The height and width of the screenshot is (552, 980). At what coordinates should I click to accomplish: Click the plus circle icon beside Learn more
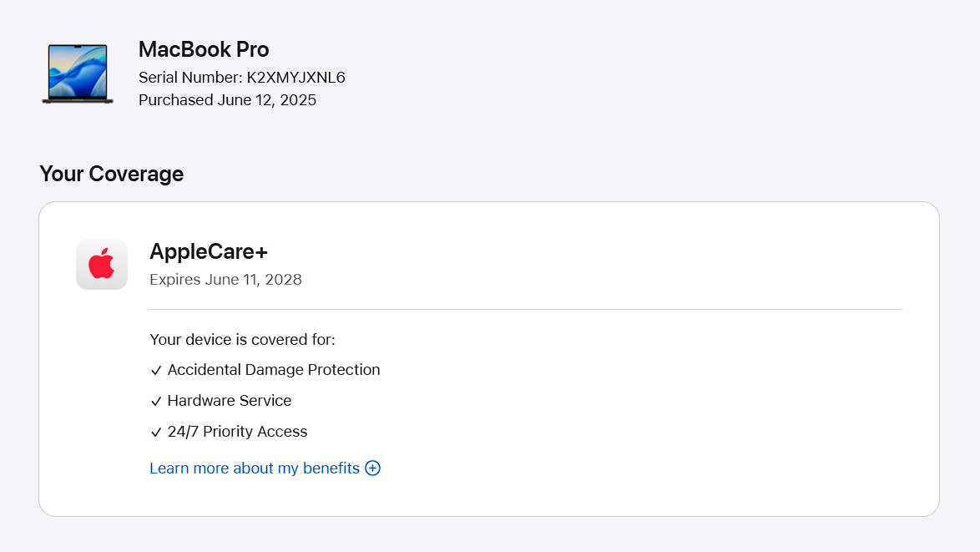[x=373, y=468]
